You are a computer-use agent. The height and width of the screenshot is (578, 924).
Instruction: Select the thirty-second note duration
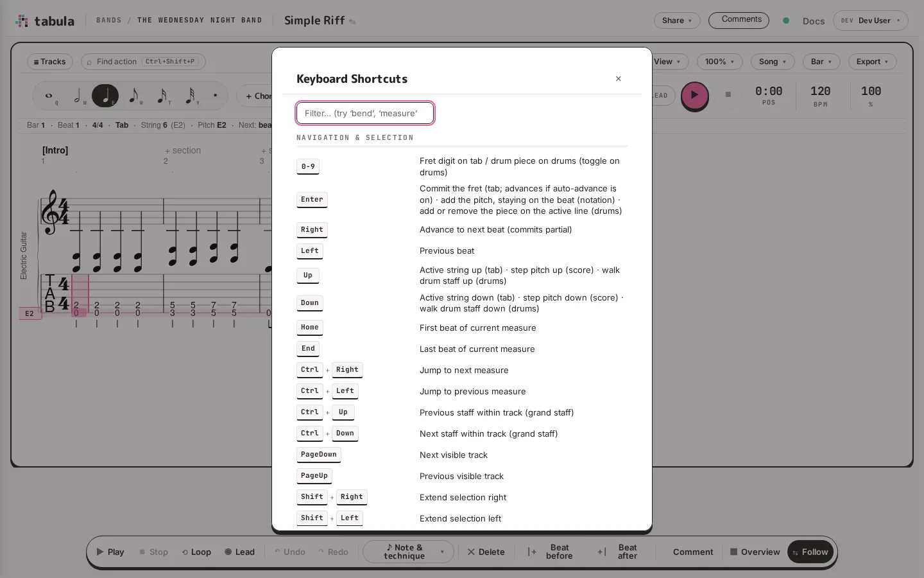point(190,96)
